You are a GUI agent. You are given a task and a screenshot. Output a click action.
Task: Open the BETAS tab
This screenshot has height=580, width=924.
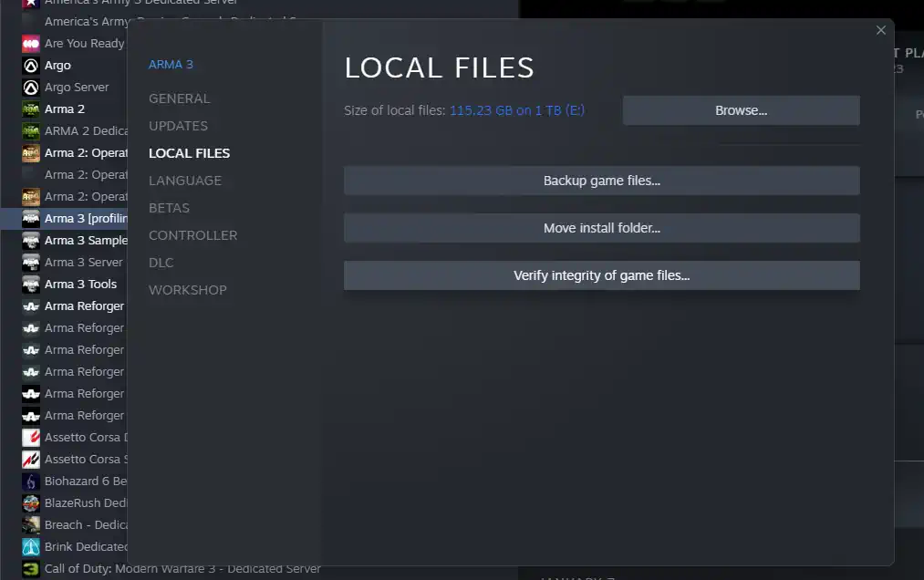[169, 208]
